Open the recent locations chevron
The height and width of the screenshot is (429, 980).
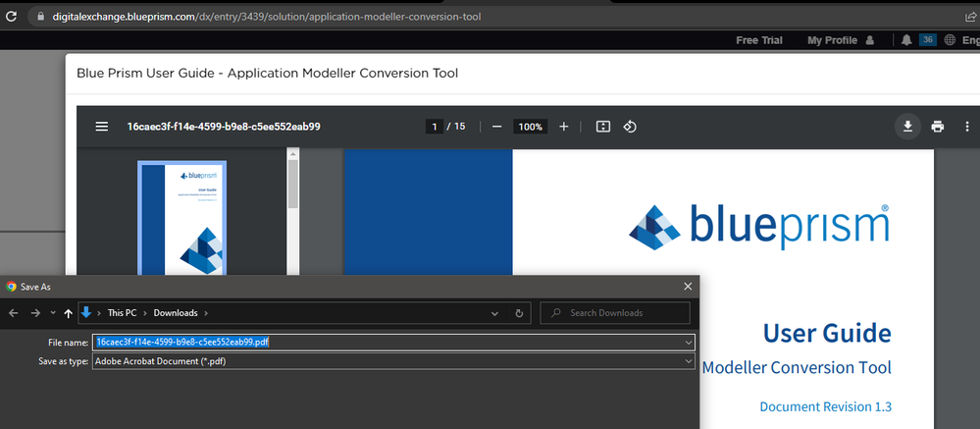click(52, 313)
